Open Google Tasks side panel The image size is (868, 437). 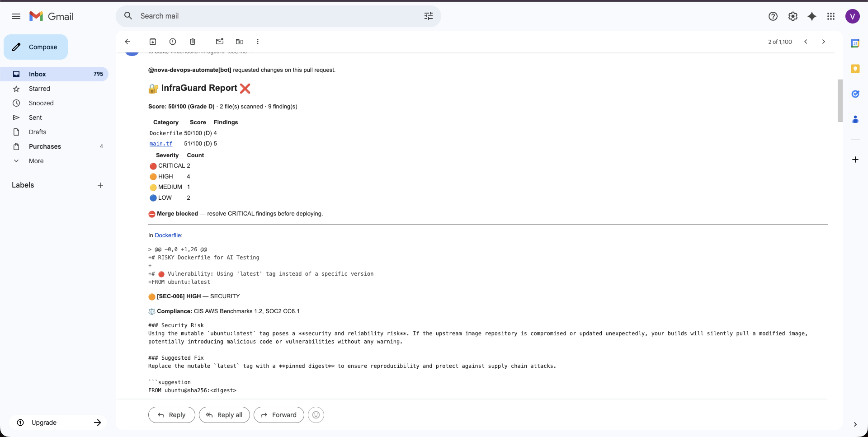point(855,94)
